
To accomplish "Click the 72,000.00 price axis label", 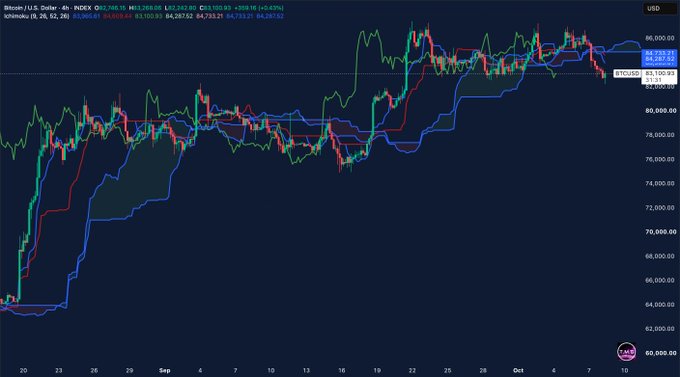I will click(x=660, y=208).
